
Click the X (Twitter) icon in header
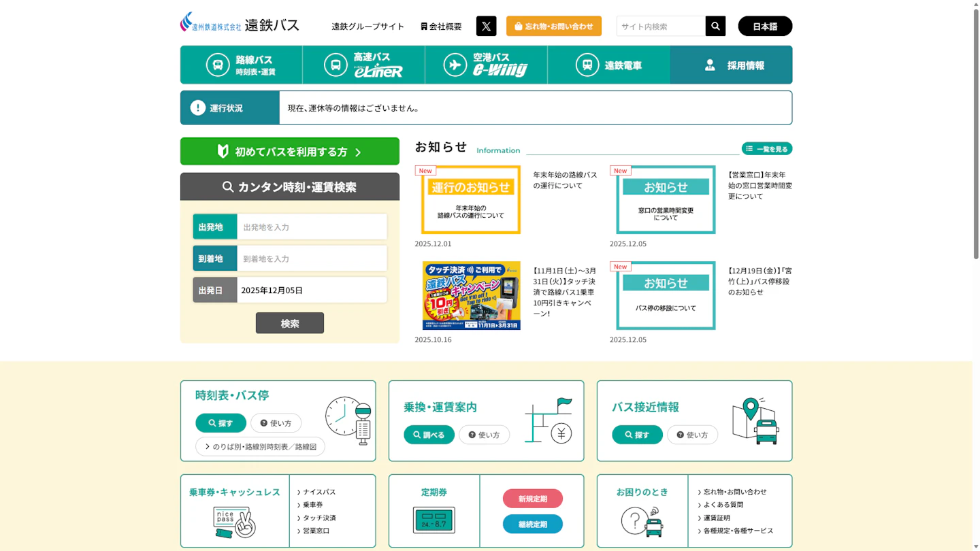pyautogui.click(x=486, y=26)
